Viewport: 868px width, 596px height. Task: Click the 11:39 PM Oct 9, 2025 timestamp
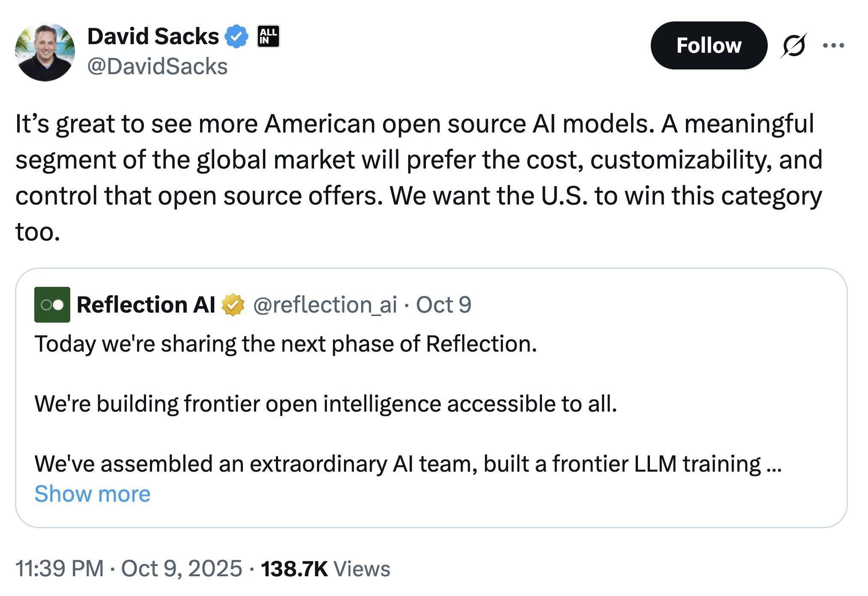[x=129, y=569]
